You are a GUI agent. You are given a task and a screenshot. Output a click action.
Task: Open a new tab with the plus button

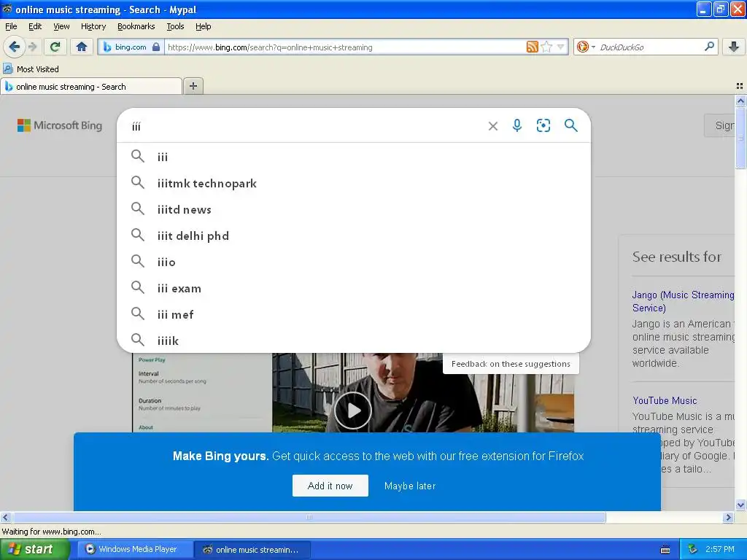[x=193, y=86]
